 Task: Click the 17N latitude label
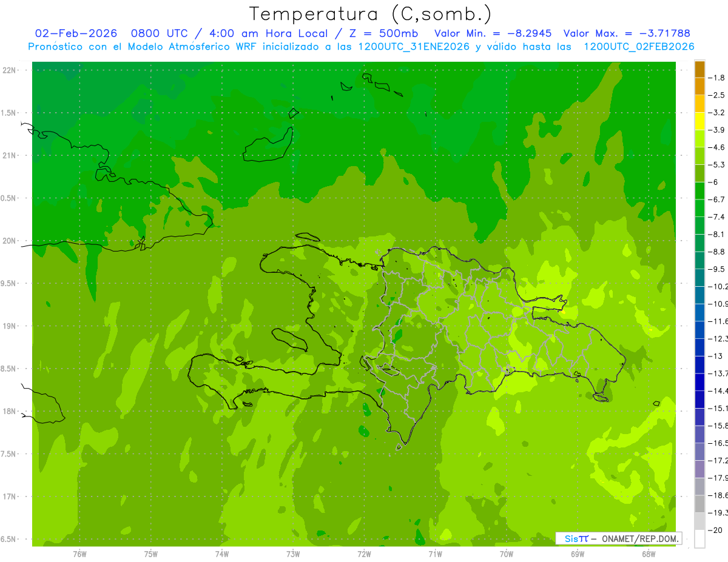[x=10, y=497]
